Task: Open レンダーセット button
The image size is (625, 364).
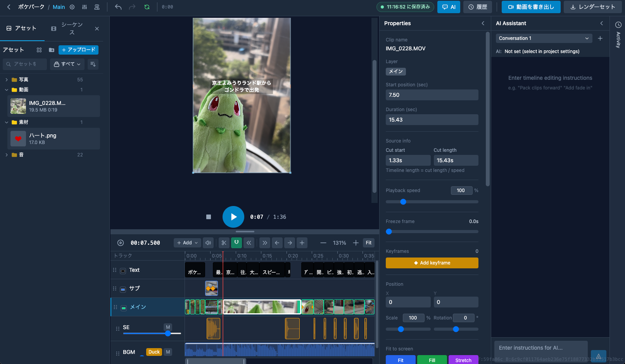Action: 593,7
